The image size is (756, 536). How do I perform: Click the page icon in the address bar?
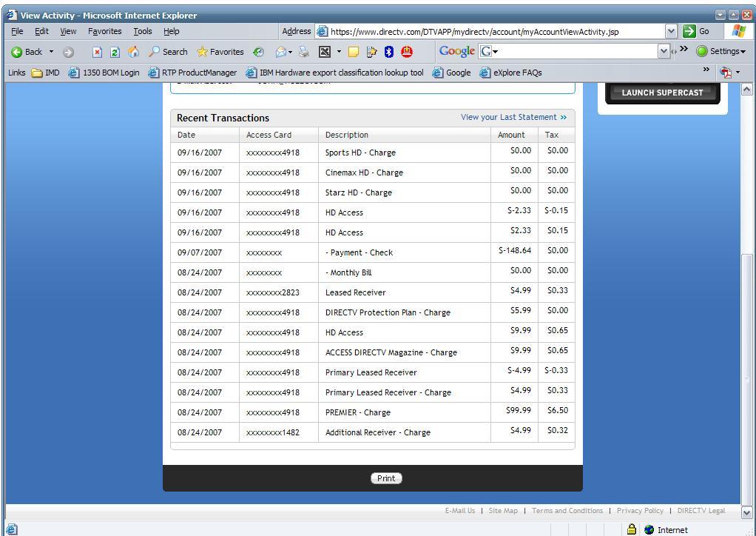click(322, 32)
